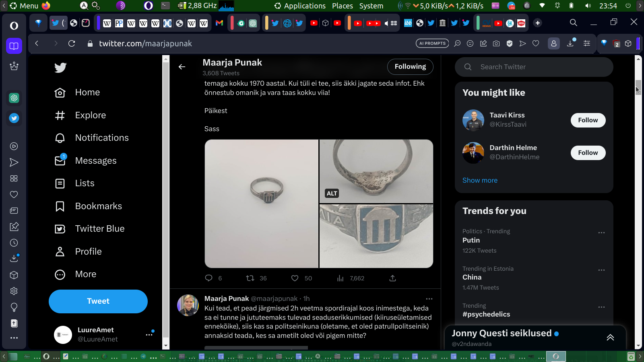Open My Flow in the Opera sidebar
The height and width of the screenshot is (362, 644).
[14, 162]
